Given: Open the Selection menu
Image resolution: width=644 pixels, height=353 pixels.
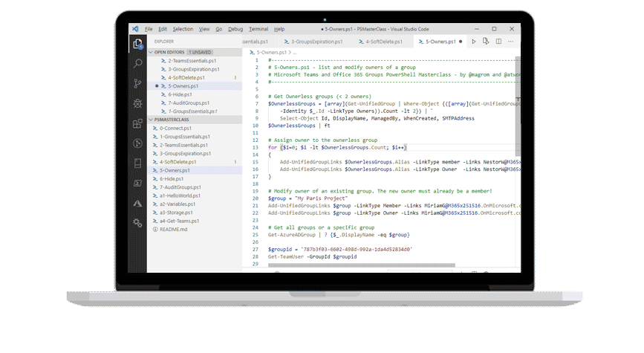Looking at the screenshot, I should (183, 29).
